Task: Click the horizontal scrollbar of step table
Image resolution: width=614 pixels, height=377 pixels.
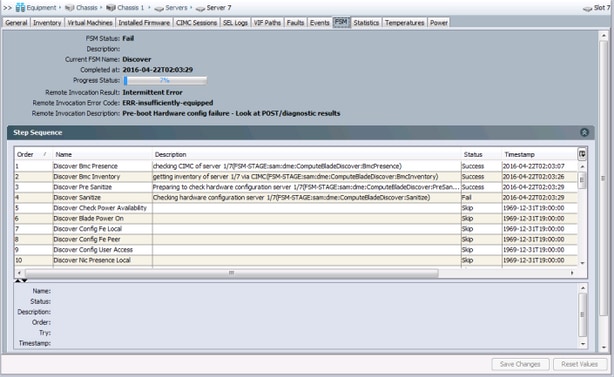Action: [x=231, y=273]
